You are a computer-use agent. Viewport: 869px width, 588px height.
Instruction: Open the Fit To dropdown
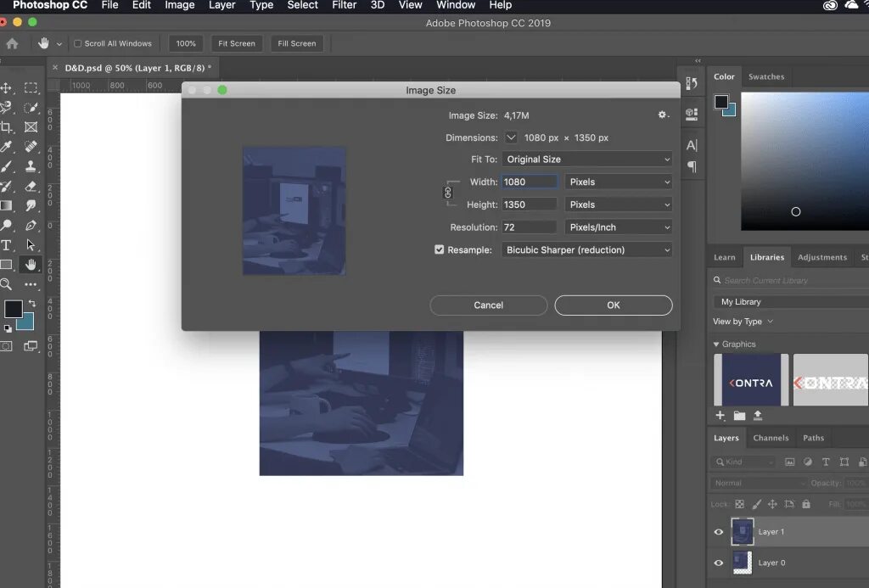click(x=587, y=159)
